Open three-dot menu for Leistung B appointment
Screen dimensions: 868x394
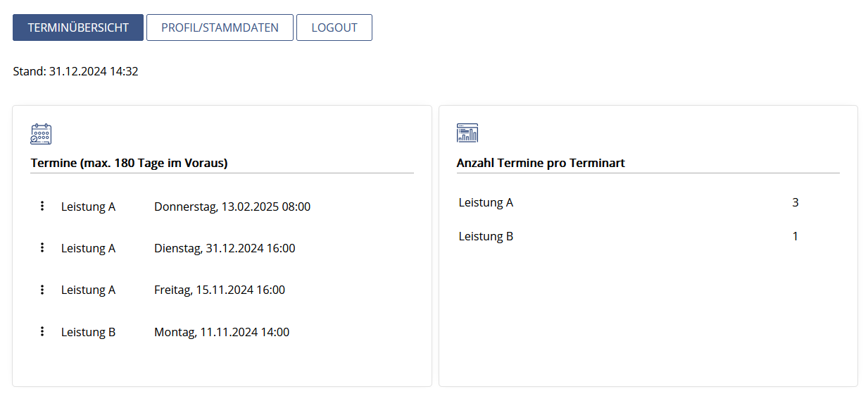(x=42, y=331)
